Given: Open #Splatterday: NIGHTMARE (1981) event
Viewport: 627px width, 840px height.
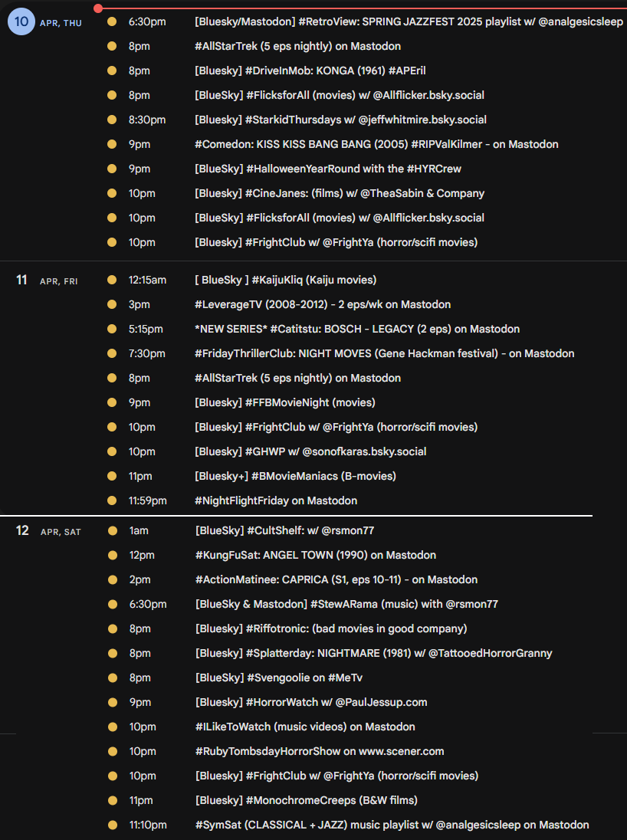Looking at the screenshot, I should pyautogui.click(x=374, y=654).
